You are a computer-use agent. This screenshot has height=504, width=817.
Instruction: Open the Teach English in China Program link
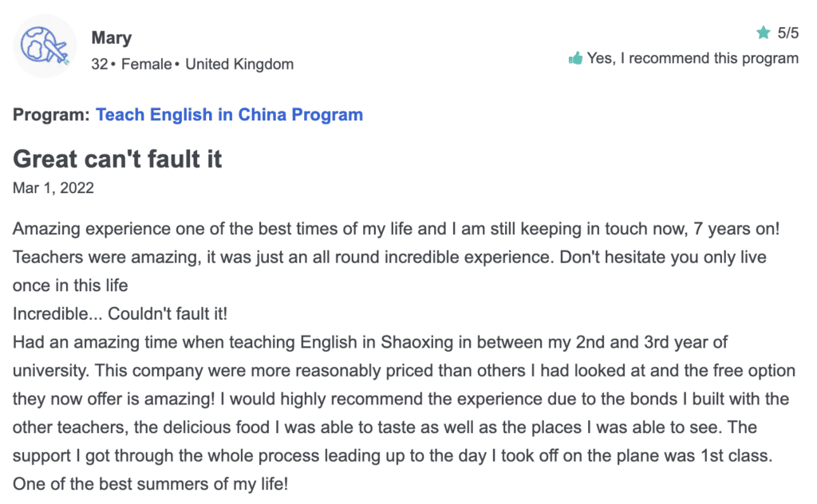[x=229, y=115]
